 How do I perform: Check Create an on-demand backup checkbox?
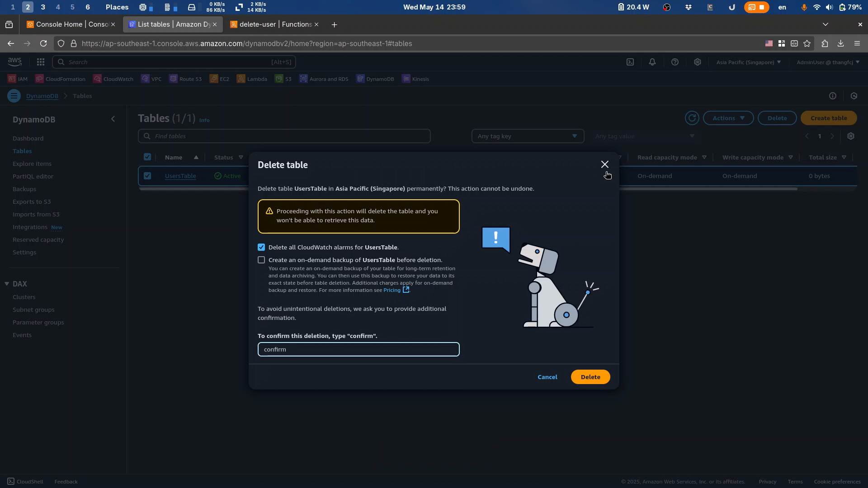[x=261, y=260]
